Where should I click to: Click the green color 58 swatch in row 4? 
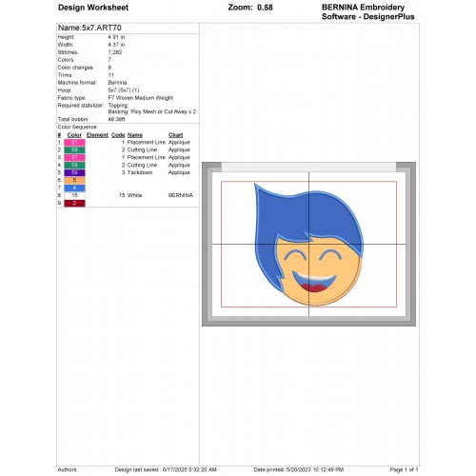74,165
